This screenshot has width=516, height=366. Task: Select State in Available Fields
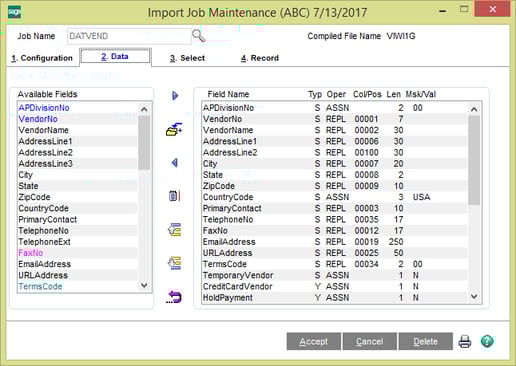pyautogui.click(x=78, y=186)
